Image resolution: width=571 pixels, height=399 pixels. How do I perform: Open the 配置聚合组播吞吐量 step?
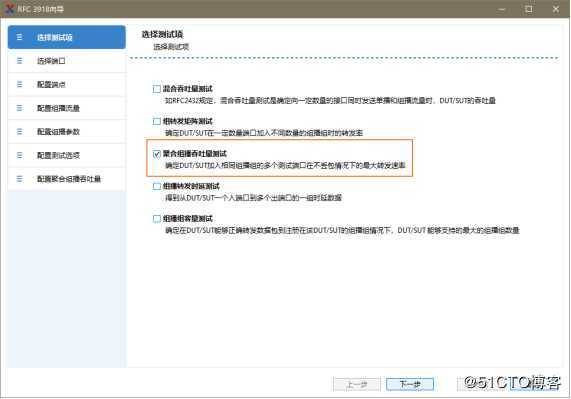pos(67,179)
